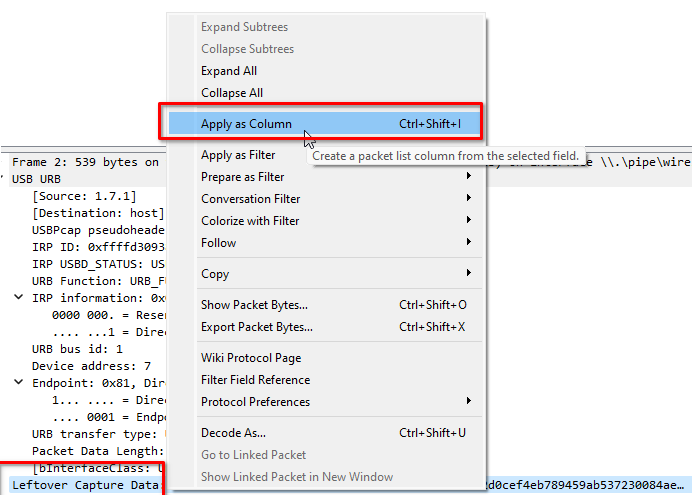Expand the Conversation Filter submenu
This screenshot has width=692, height=495.
pos(250,199)
